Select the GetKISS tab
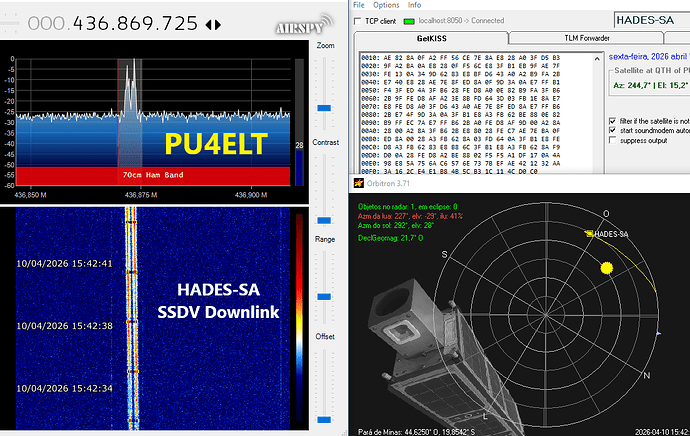This screenshot has height=436, width=690. [432, 38]
